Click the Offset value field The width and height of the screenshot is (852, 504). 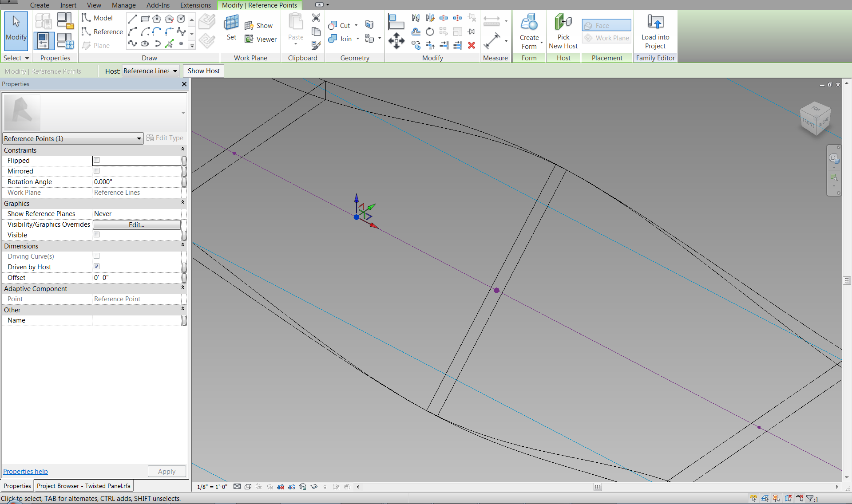coord(136,278)
